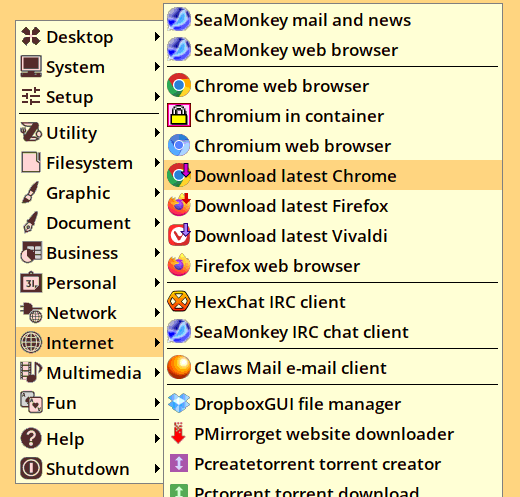
Task: Expand the Shutdown submenu arrow
Action: click(x=157, y=469)
